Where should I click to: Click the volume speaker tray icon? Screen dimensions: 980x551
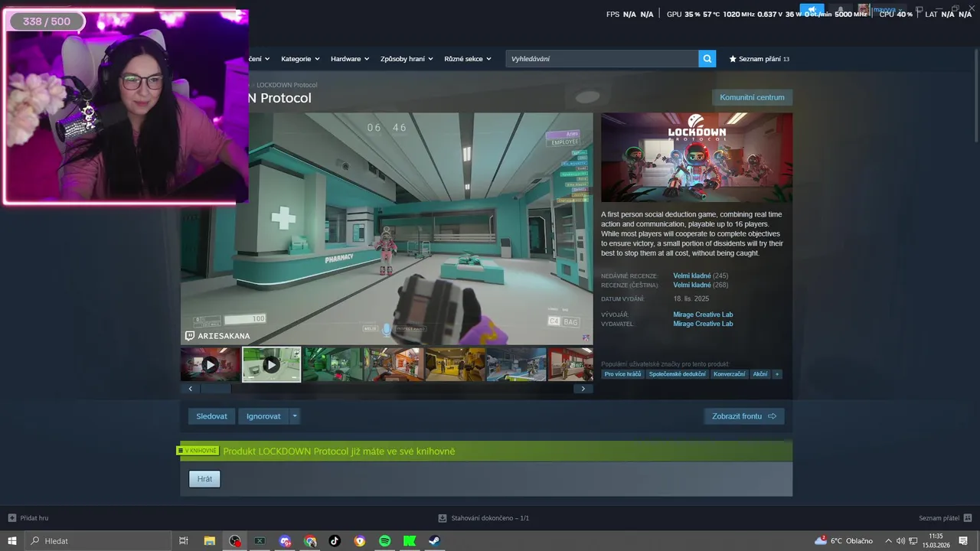click(x=900, y=541)
